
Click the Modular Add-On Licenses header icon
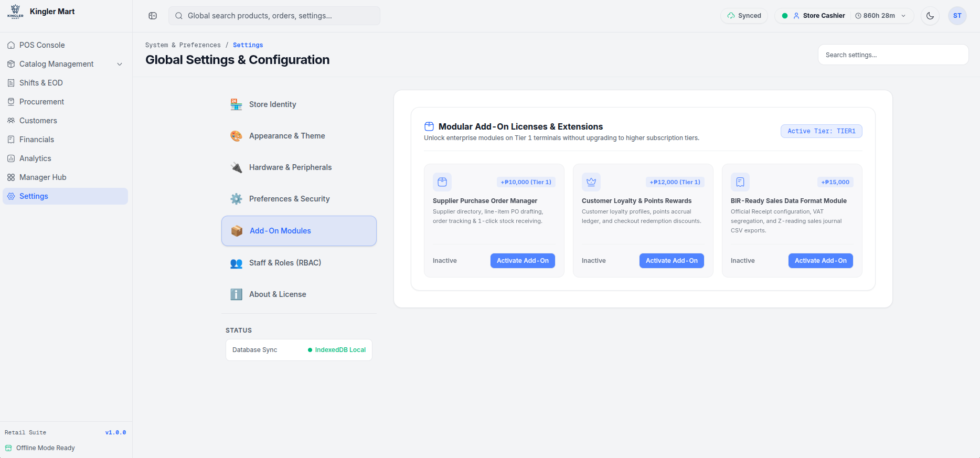(429, 126)
